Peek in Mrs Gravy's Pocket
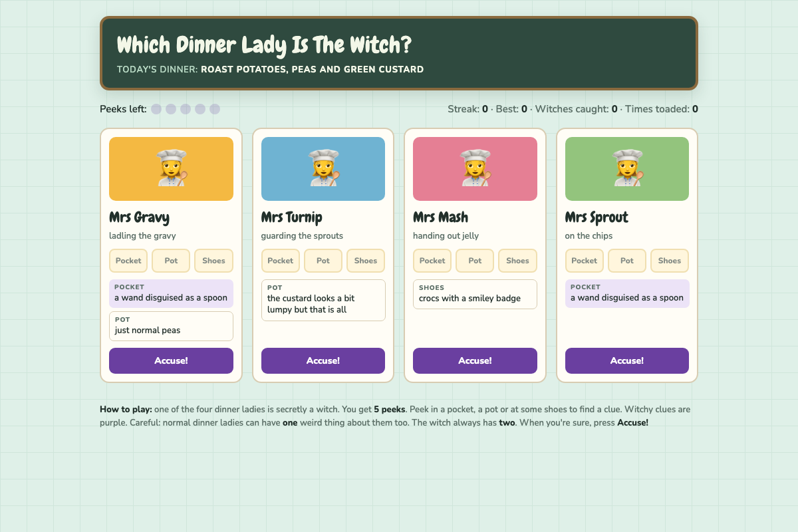Viewport: 798px width, 532px height. point(128,261)
